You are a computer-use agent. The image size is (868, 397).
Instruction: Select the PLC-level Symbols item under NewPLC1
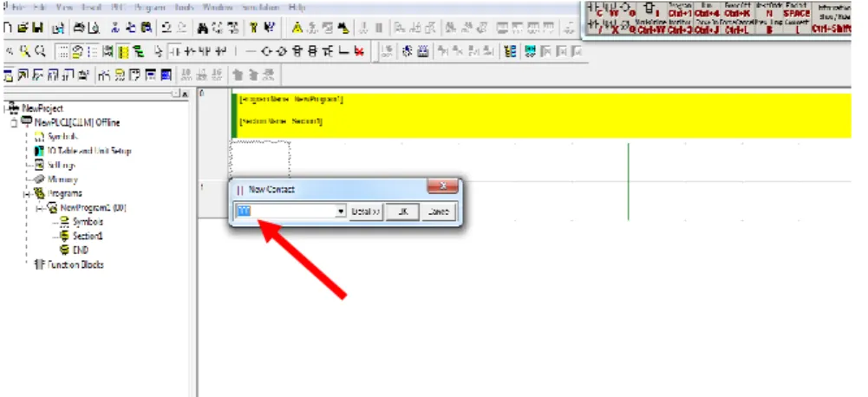(x=62, y=136)
